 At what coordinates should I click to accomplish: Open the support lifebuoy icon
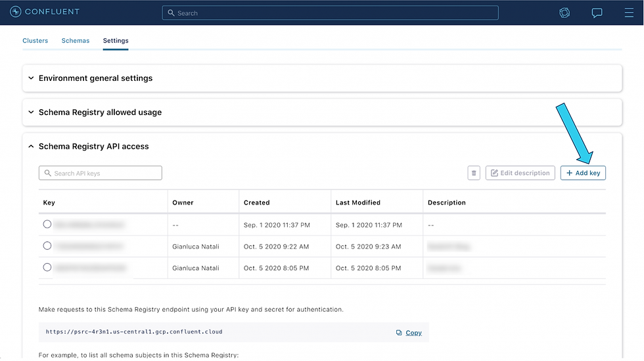564,12
